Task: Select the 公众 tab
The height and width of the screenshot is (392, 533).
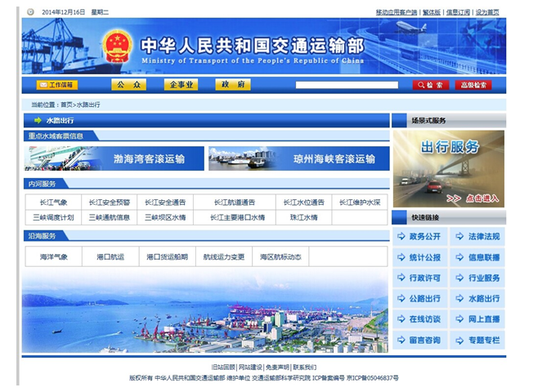Action: pyautogui.click(x=128, y=85)
